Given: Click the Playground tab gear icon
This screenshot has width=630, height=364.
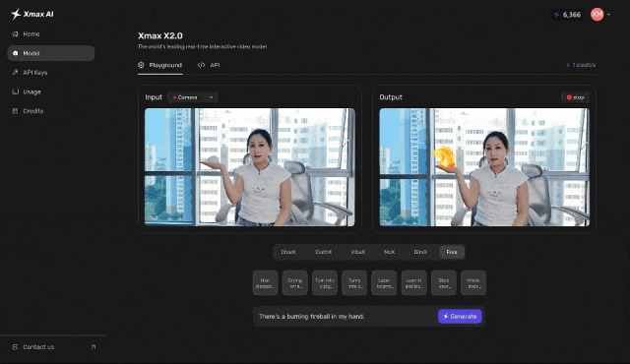Looking at the screenshot, I should click(x=141, y=65).
